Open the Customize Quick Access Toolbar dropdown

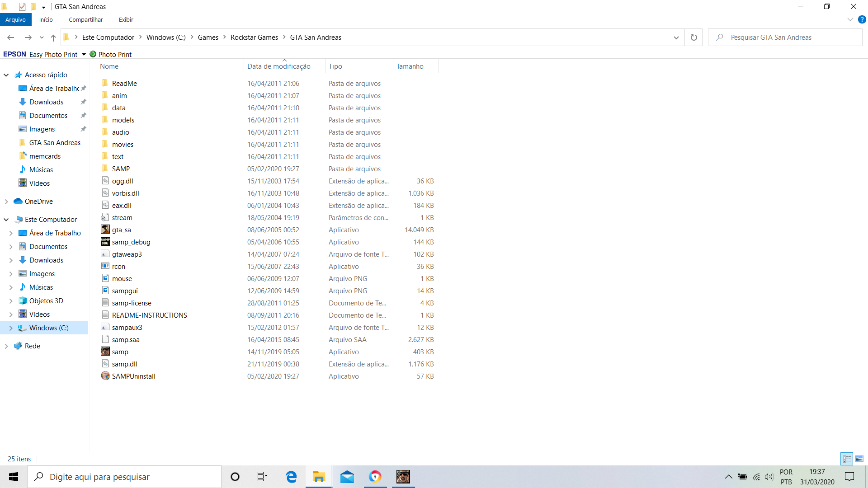tap(43, 7)
